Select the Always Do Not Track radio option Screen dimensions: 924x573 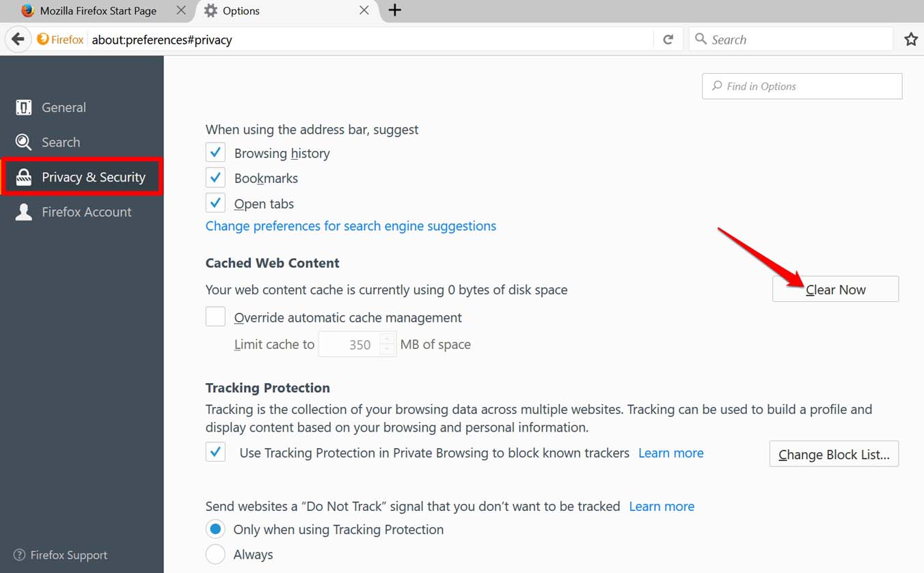[215, 555]
